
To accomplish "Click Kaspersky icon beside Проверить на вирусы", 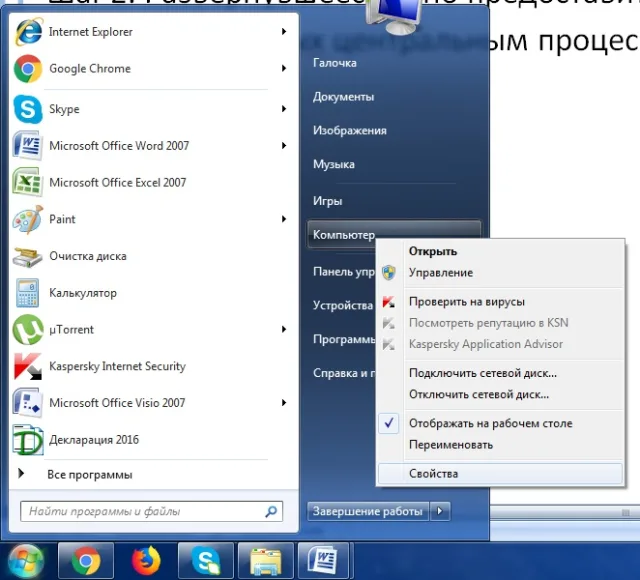I will click(x=389, y=302).
